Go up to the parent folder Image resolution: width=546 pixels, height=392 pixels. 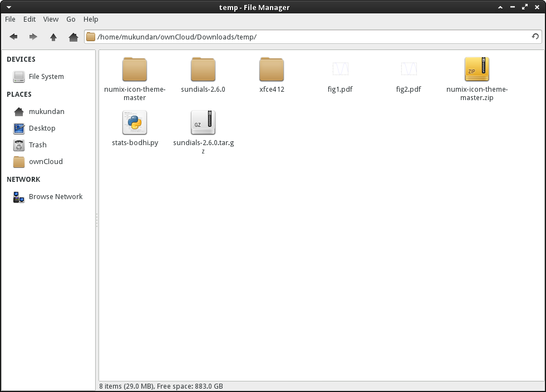53,37
